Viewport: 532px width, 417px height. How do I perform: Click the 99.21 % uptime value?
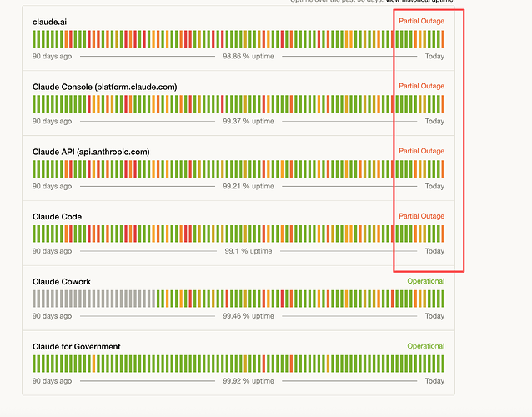(248, 186)
